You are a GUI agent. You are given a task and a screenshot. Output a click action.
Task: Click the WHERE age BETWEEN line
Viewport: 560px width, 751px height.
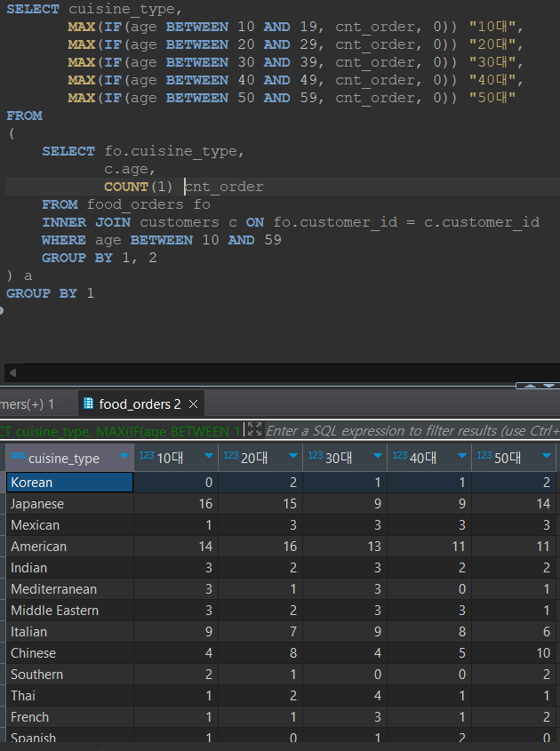162,240
